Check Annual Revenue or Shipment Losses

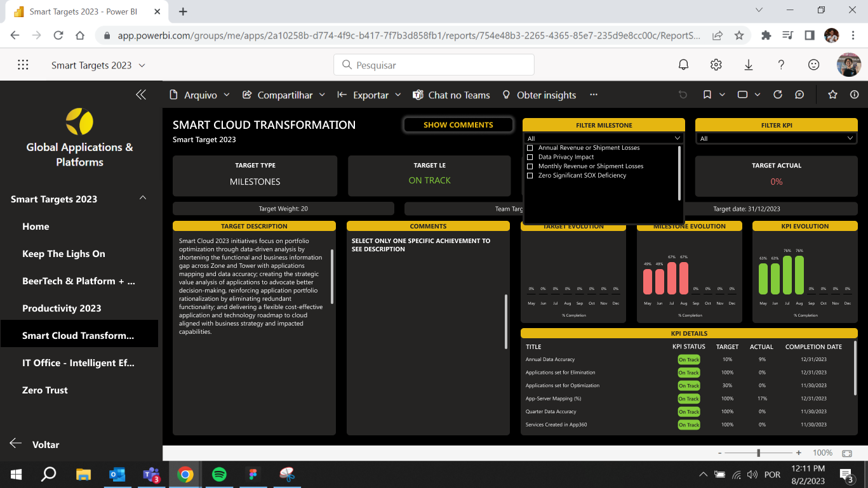point(530,148)
